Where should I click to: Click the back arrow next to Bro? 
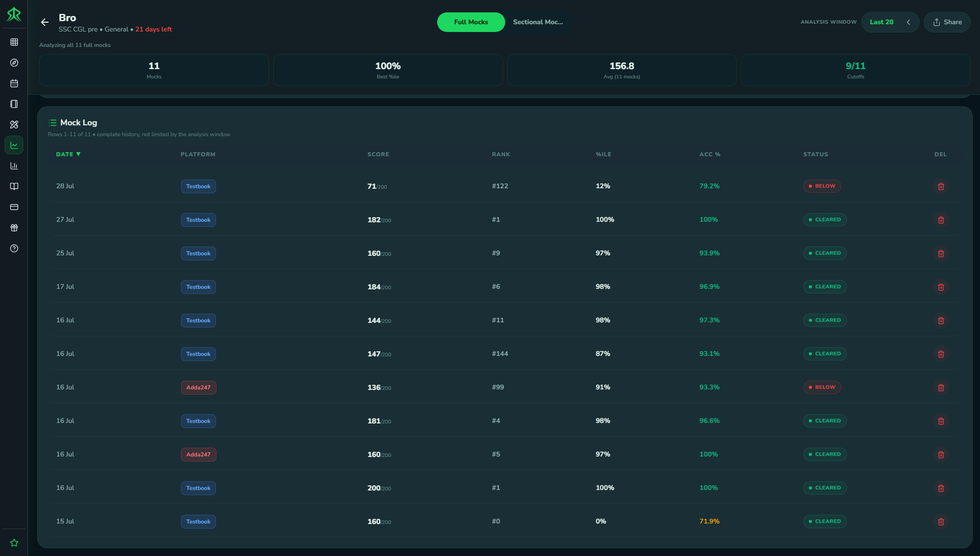pyautogui.click(x=45, y=22)
